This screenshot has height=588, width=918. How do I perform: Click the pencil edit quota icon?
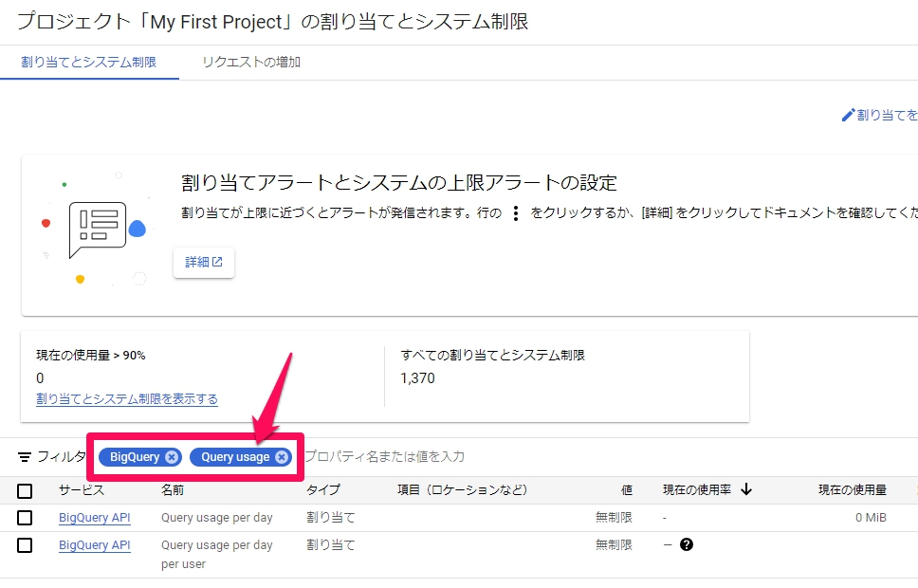tap(848, 116)
